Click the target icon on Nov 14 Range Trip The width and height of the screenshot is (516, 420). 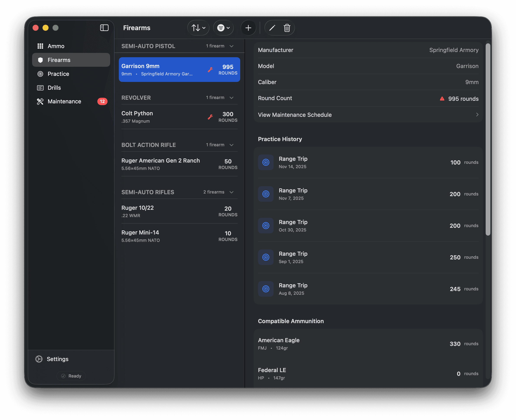click(x=266, y=162)
